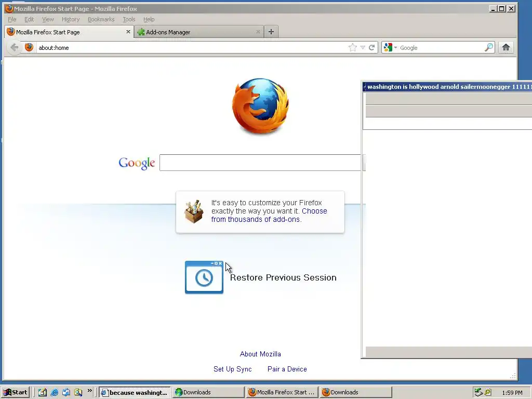
Task: Expand the quick launch chevron overflow
Action: click(x=89, y=391)
